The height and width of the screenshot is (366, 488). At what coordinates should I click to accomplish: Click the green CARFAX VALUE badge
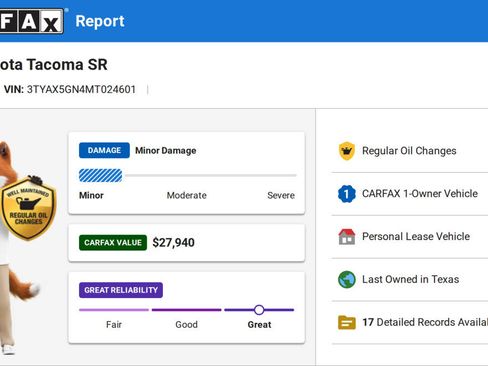click(x=113, y=243)
